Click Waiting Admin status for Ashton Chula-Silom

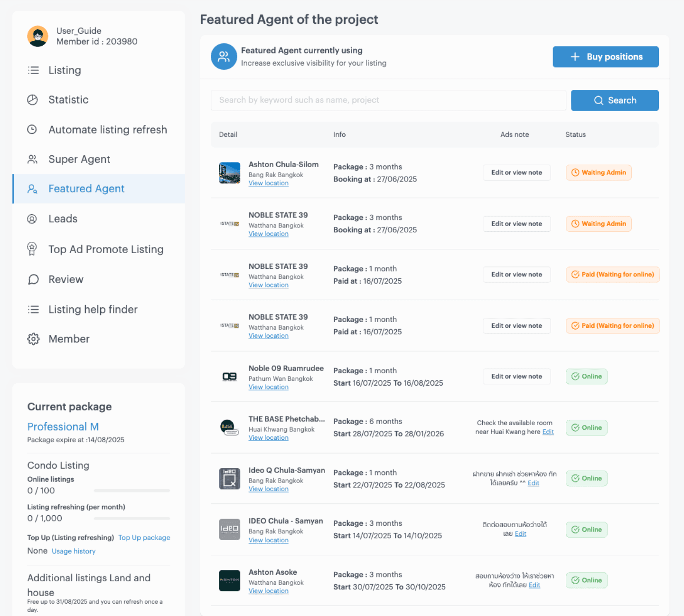(x=599, y=172)
